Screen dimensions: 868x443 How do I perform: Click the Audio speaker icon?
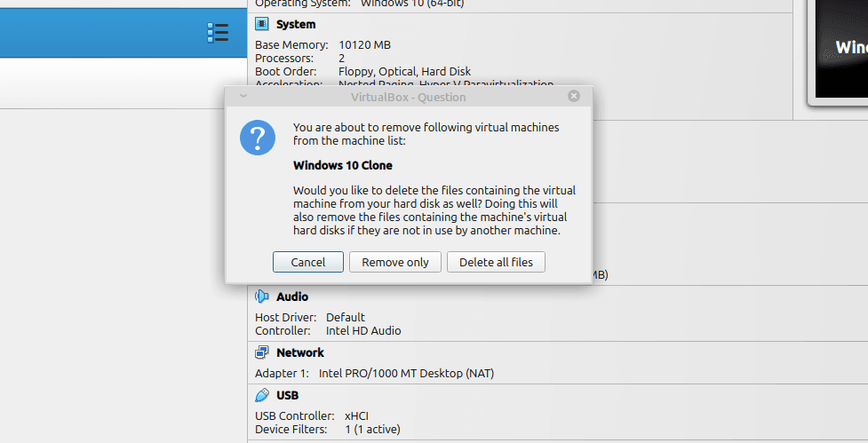(x=261, y=297)
